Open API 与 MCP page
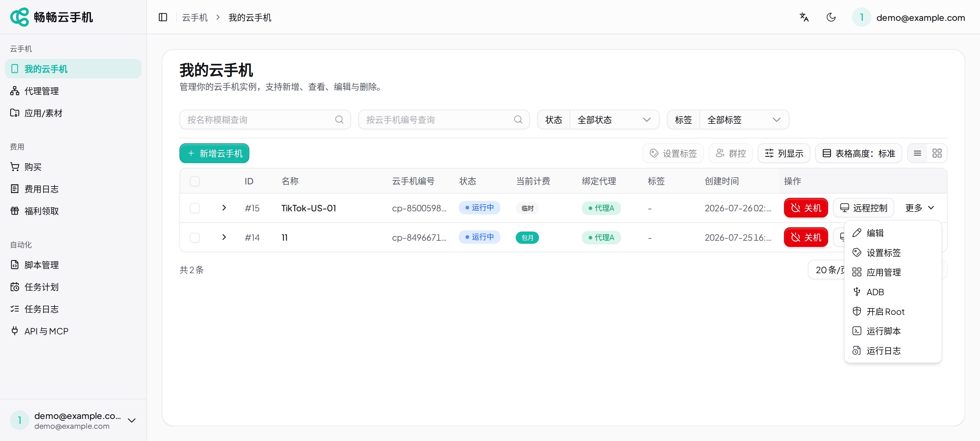Image resolution: width=980 pixels, height=441 pixels. click(73, 331)
